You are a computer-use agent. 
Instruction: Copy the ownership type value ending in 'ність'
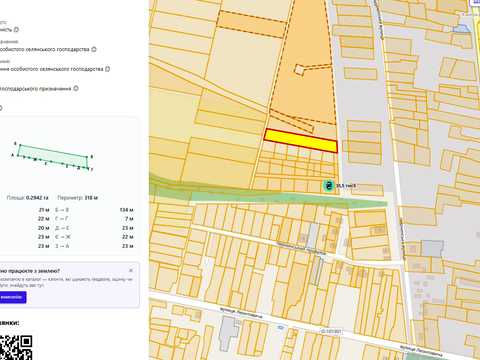[x=16, y=30]
